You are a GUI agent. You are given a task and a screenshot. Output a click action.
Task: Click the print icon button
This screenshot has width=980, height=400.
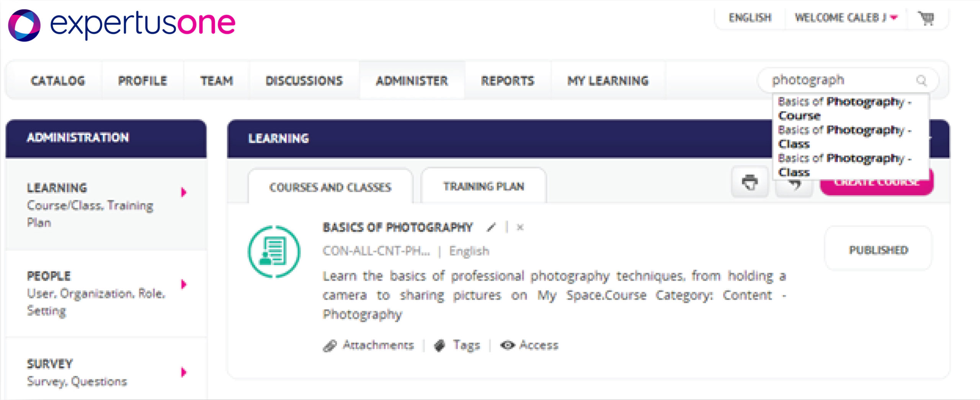click(750, 182)
